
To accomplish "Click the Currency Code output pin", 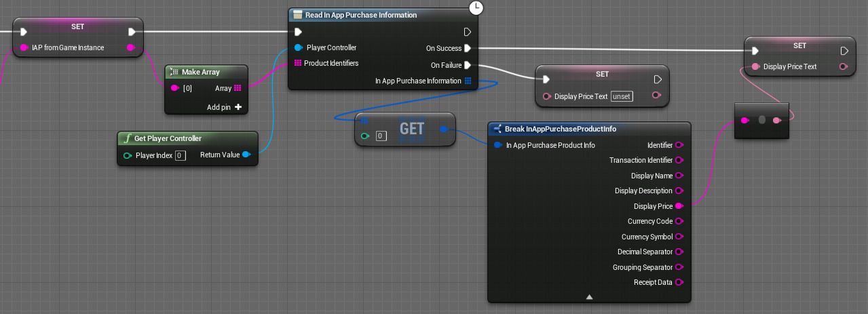I will (679, 222).
